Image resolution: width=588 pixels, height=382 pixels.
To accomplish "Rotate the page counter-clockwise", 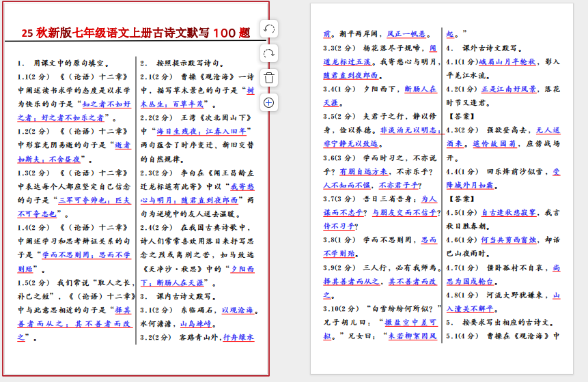I will point(269,29).
